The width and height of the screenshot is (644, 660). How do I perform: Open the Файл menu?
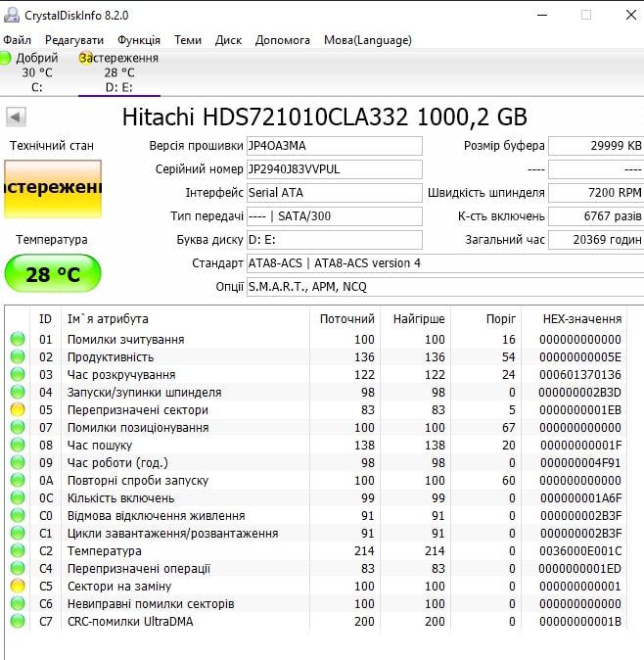click(17, 40)
